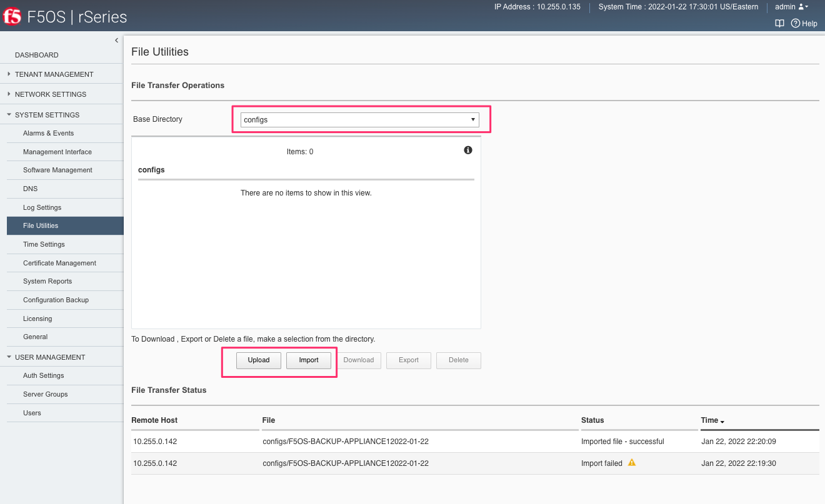Go to Server Groups
Image resolution: width=825 pixels, height=504 pixels.
pyautogui.click(x=65, y=394)
